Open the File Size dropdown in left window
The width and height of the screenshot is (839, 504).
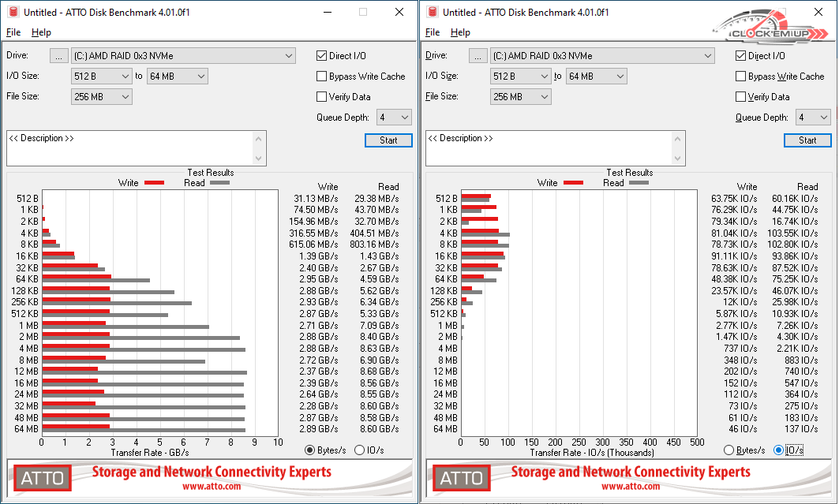click(125, 97)
